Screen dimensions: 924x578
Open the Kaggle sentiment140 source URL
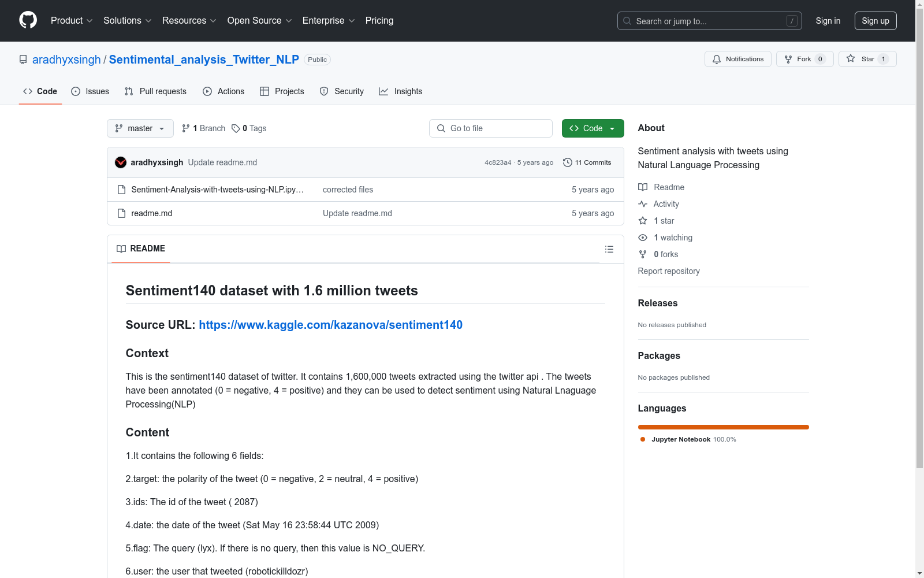(x=331, y=325)
